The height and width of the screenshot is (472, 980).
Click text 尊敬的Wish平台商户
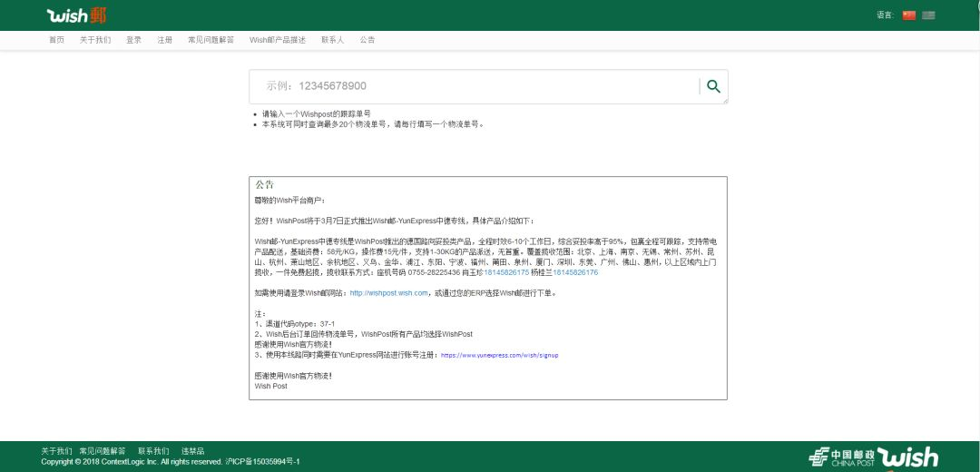(x=290, y=201)
